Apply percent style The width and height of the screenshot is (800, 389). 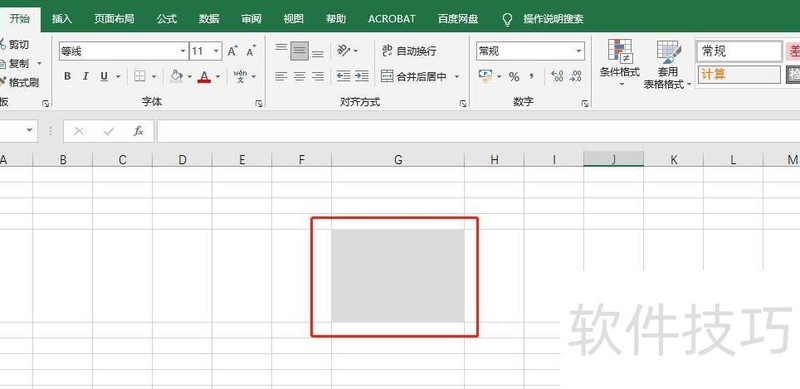[x=514, y=77]
